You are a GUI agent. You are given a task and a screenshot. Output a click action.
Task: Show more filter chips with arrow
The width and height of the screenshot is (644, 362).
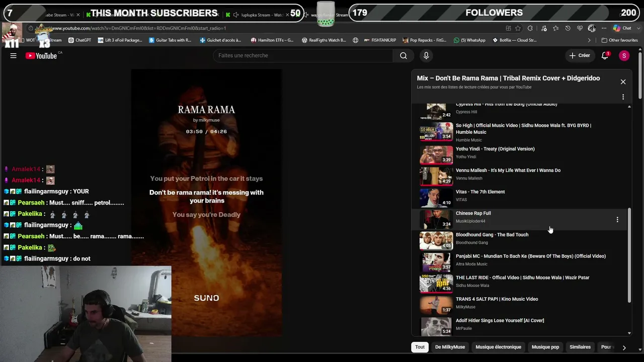(x=624, y=347)
